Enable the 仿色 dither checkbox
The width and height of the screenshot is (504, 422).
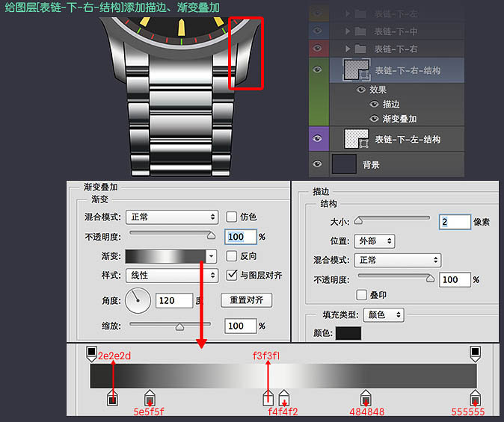click(231, 217)
